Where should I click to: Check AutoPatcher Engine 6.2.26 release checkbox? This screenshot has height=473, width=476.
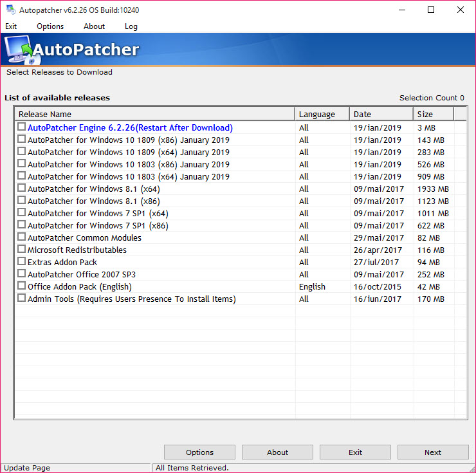coord(21,127)
